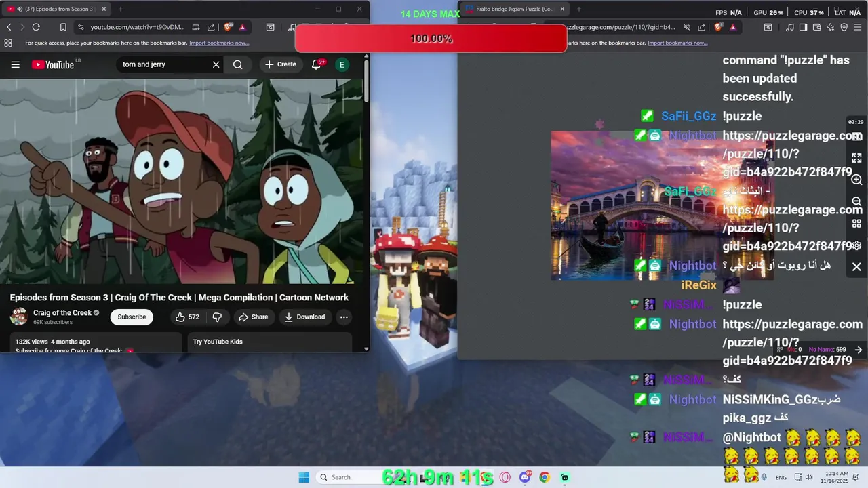868x488 pixels.
Task: Open the Craig of the Creek channel avatar
Action: coord(19,317)
